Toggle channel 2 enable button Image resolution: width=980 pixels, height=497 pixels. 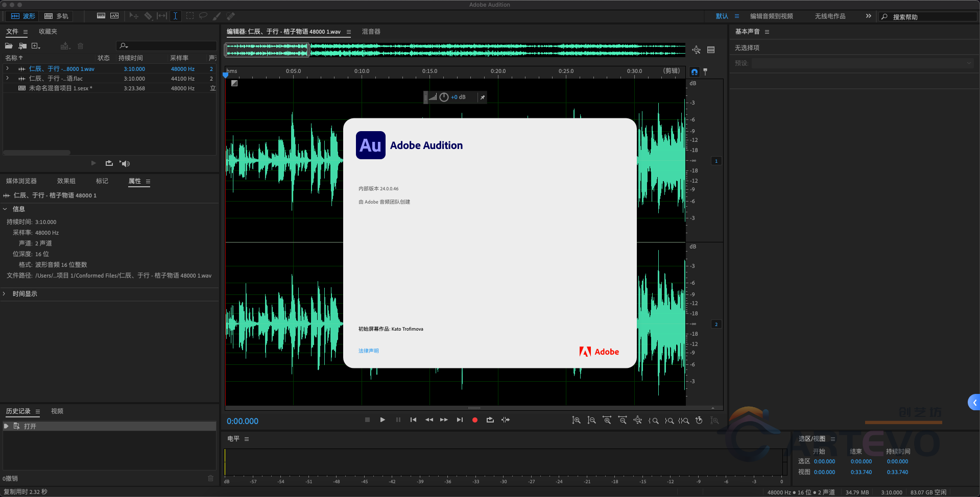point(716,325)
